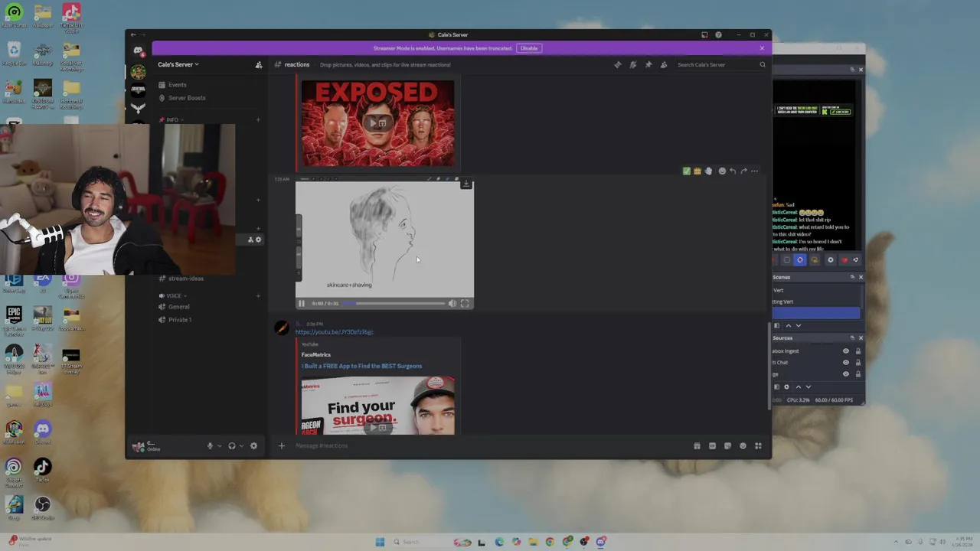Expand microphone input options arrow
The width and height of the screenshot is (980, 551).
pos(219,446)
